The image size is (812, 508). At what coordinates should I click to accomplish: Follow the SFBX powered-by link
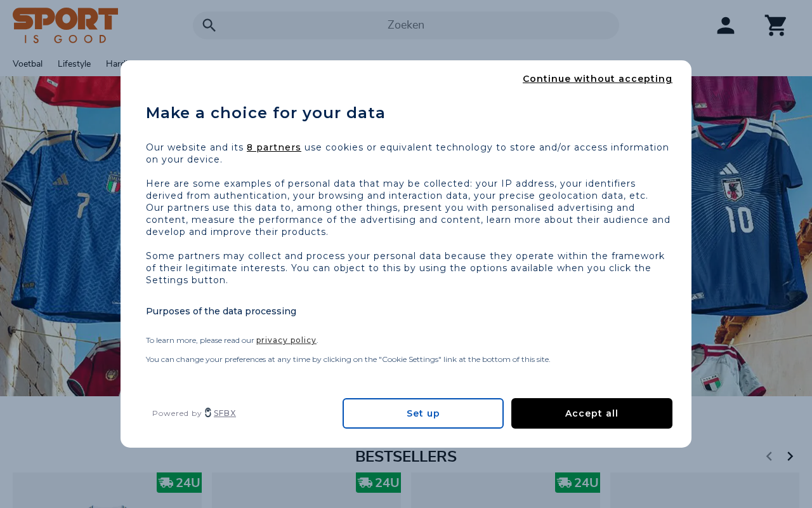coord(225,413)
